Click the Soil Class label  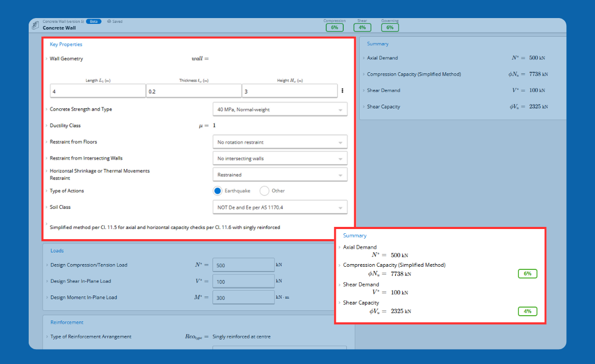[60, 207]
